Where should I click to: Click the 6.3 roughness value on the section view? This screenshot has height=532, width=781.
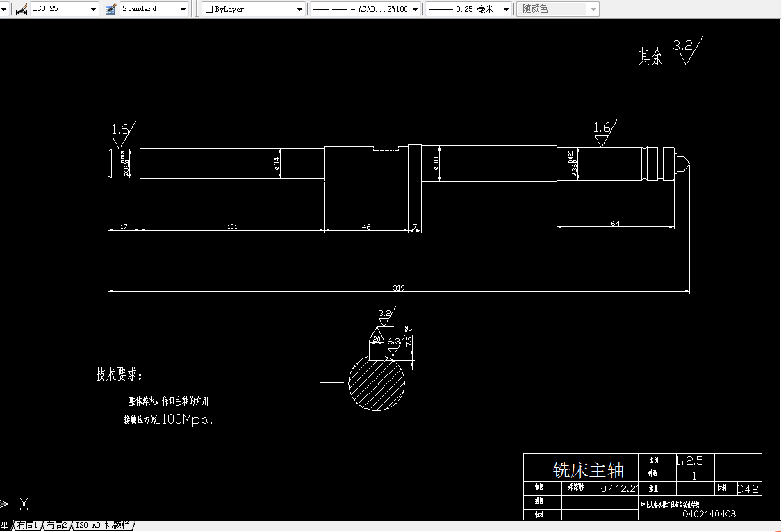393,342
